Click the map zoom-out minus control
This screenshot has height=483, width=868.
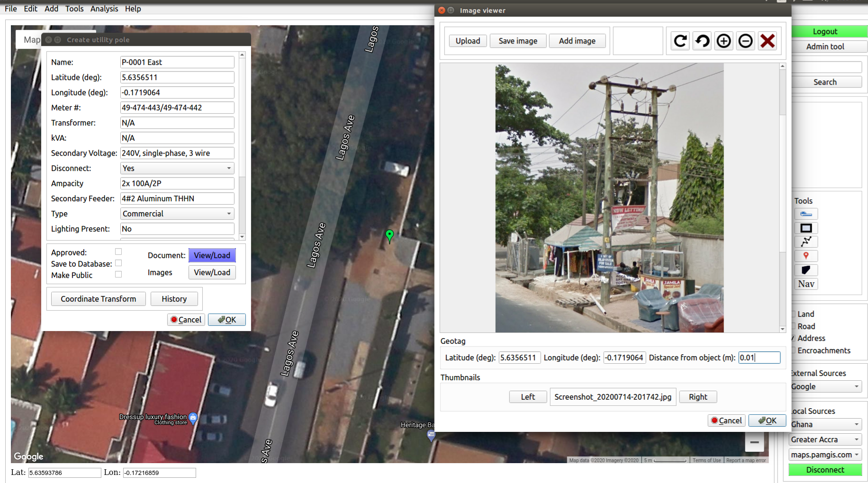754,443
